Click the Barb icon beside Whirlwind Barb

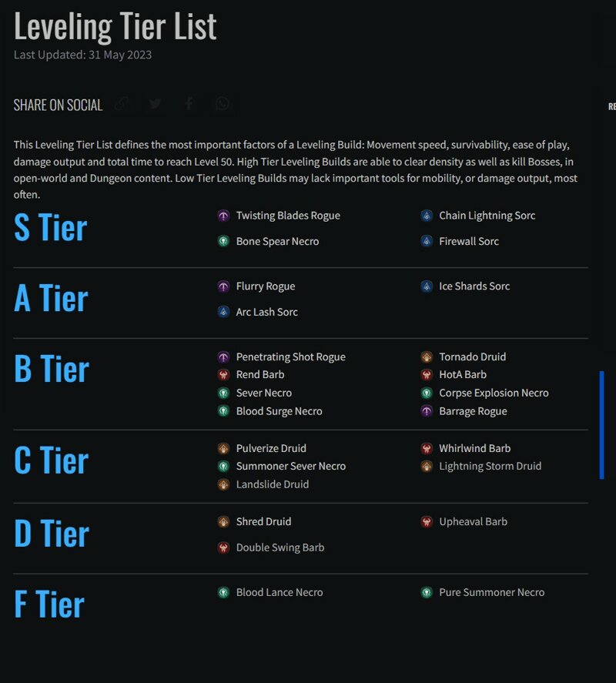click(x=427, y=448)
